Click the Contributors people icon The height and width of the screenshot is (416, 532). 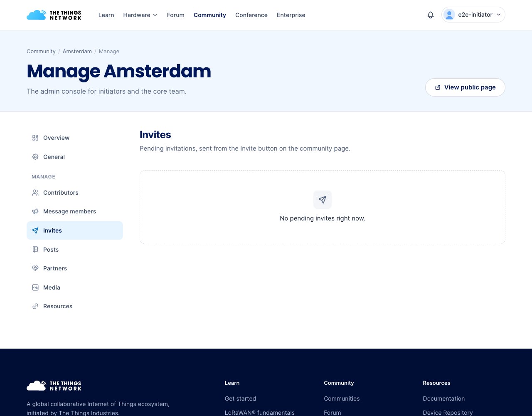tap(35, 193)
